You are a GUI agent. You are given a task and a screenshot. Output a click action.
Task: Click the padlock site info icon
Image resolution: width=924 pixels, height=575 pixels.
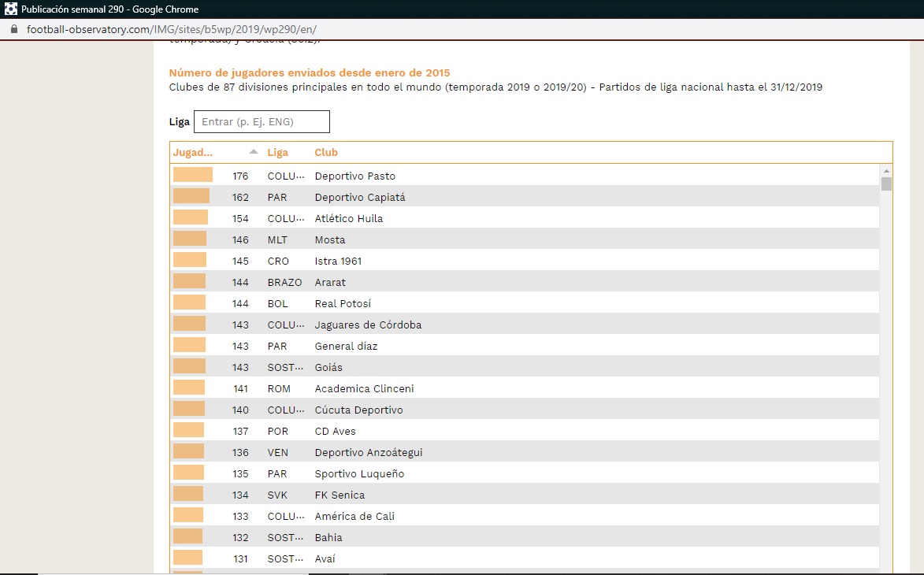click(x=14, y=29)
